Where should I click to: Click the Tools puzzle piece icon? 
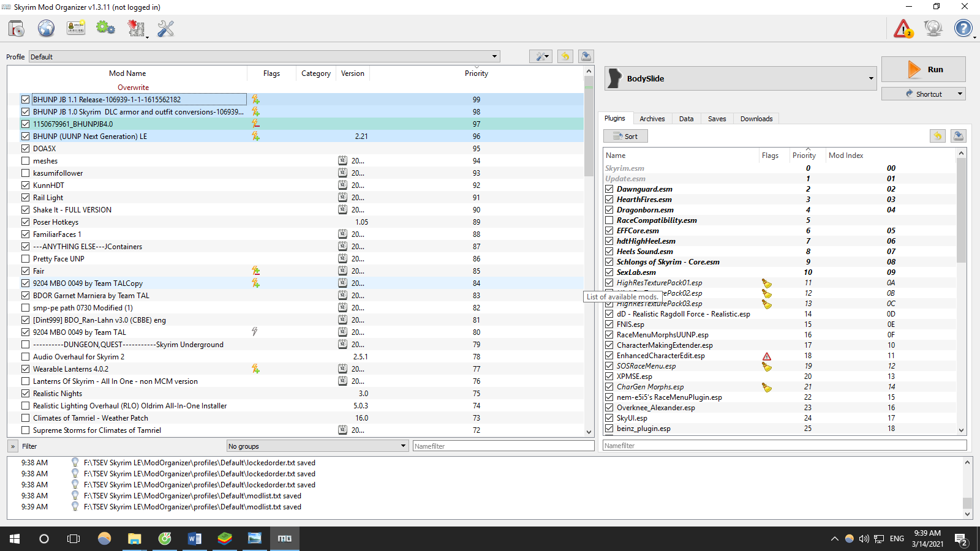click(x=135, y=28)
